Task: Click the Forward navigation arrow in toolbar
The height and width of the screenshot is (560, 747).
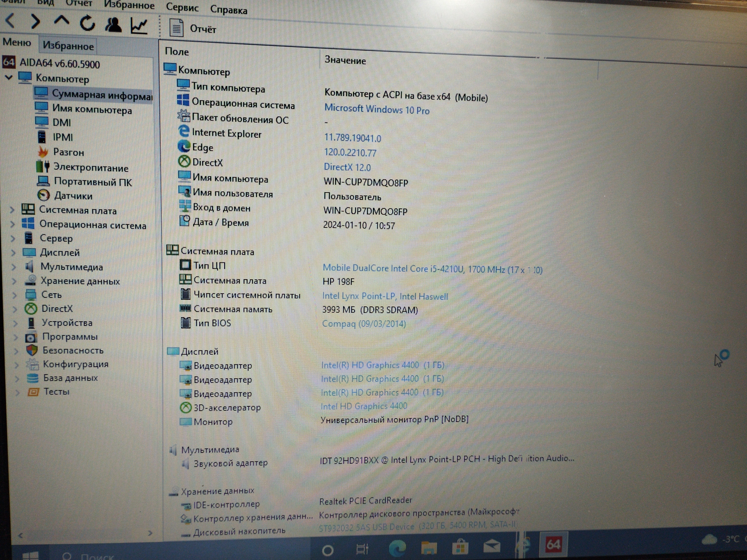Action: click(x=35, y=22)
